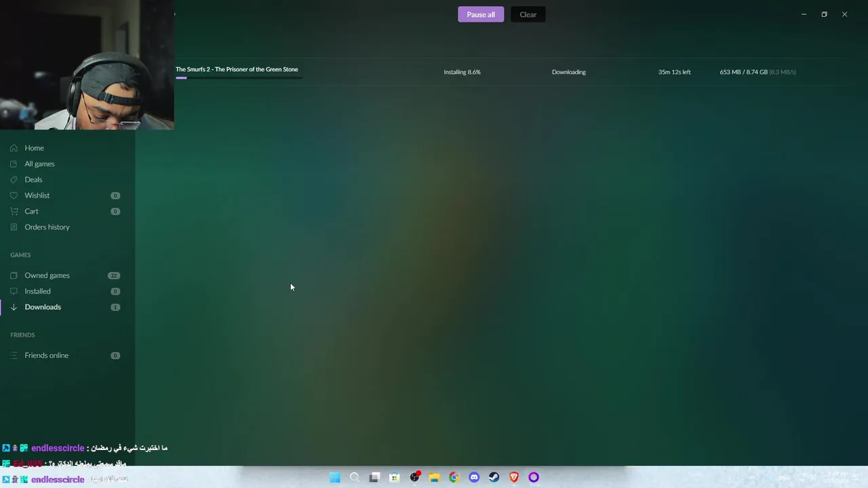Viewport: 868px width, 488px height.
Task: Open the All games page
Action: click(x=39, y=163)
